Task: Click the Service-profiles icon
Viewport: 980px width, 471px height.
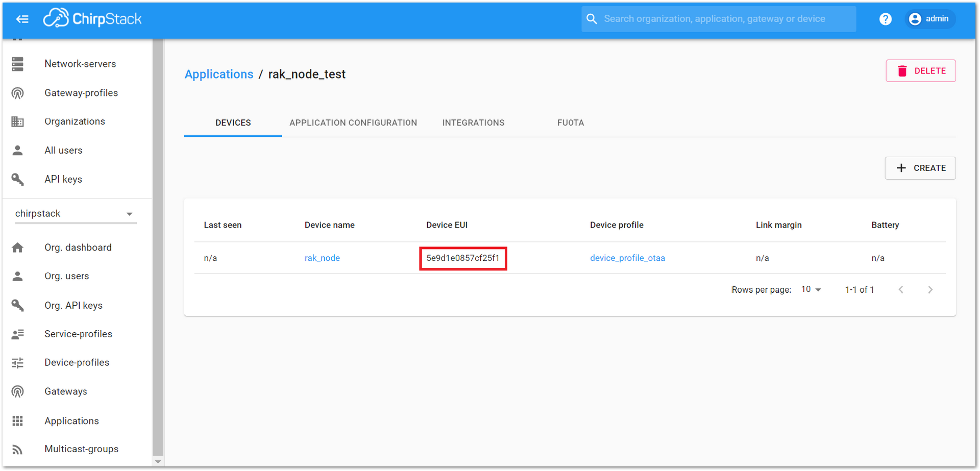Action: (x=18, y=334)
